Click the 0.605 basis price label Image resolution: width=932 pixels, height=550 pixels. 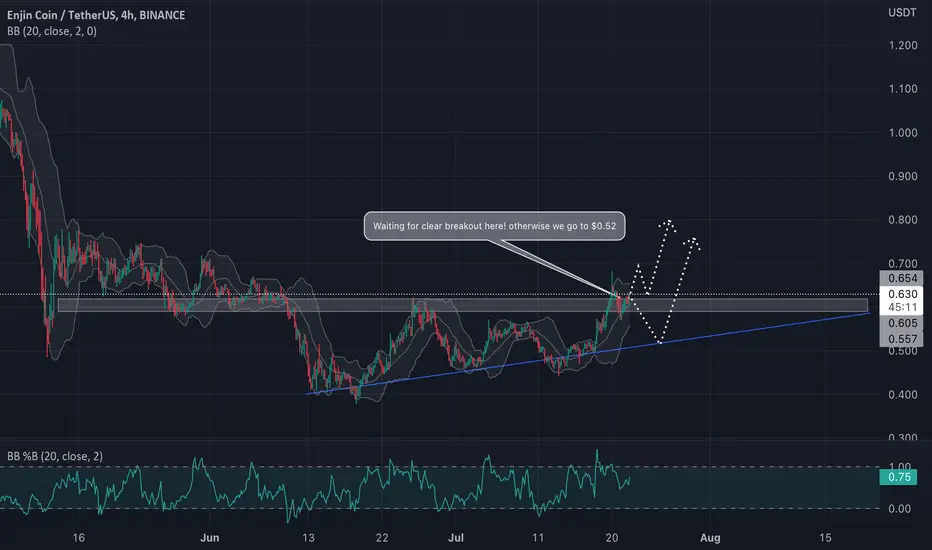click(901, 323)
